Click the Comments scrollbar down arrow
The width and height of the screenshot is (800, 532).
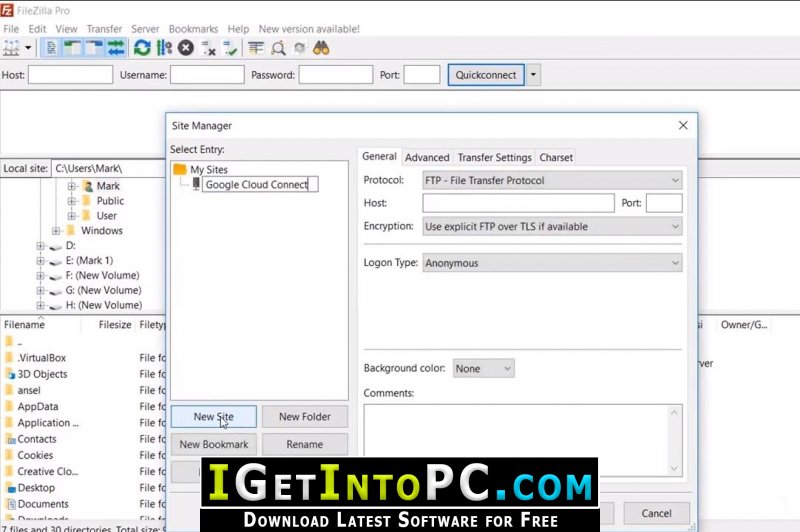click(x=674, y=469)
